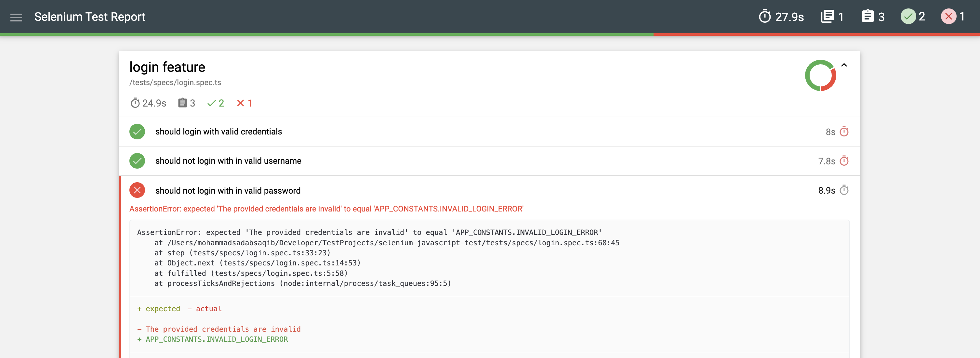Click the 'at step' stack trace line

pos(242,253)
